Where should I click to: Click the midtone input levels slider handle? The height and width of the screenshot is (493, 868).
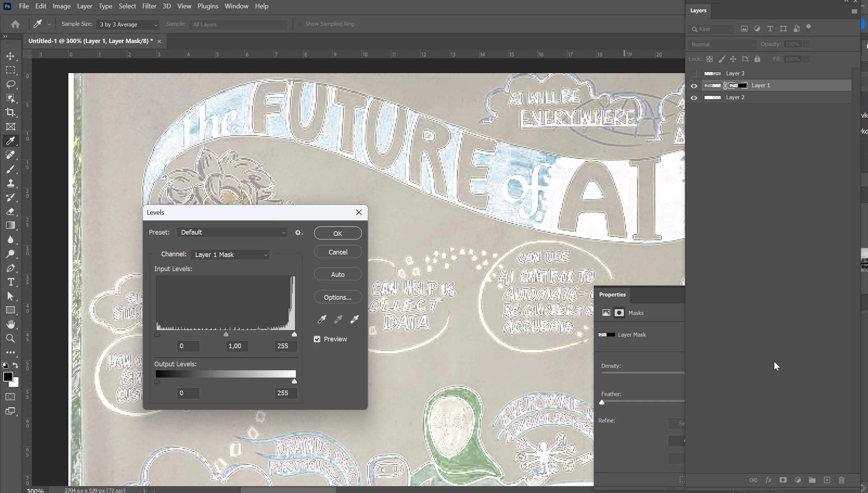(x=226, y=334)
